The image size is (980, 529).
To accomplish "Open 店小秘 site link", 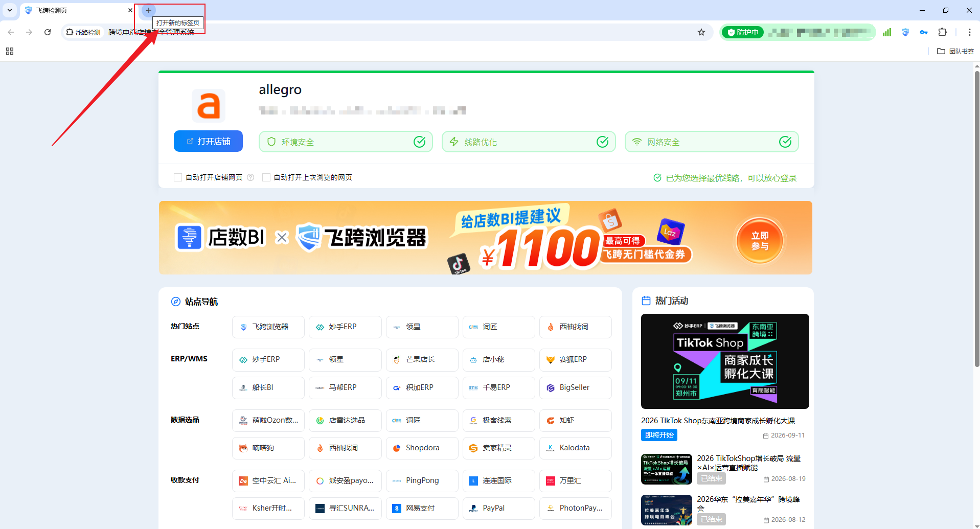I will pos(499,359).
